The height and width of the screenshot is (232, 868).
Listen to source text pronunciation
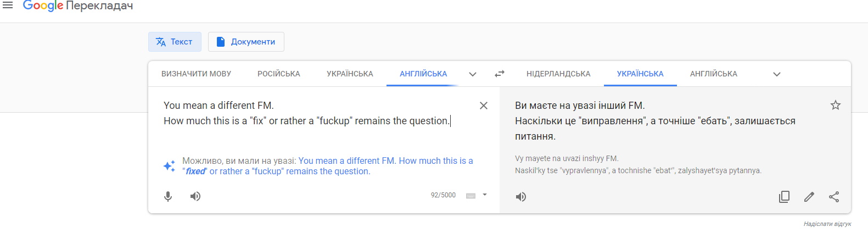point(195,196)
